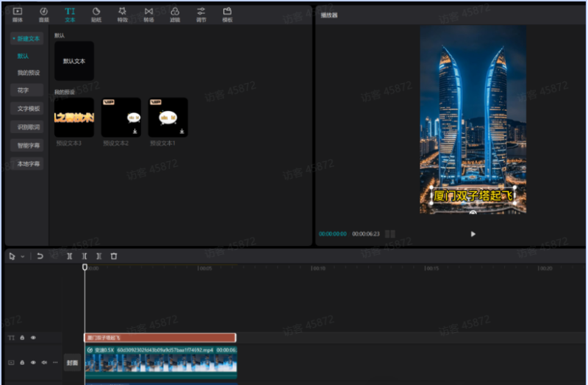588x385 pixels.
Task: Hide the text track with eye icon
Action: tap(33, 338)
